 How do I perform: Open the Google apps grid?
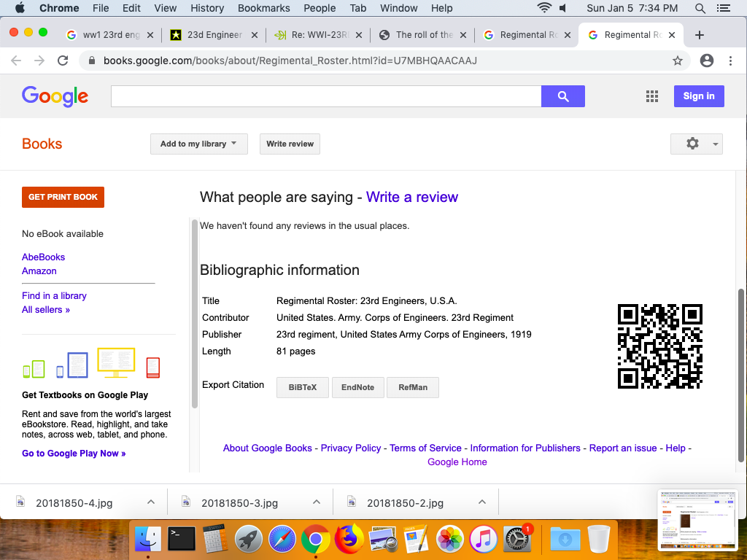click(x=652, y=96)
